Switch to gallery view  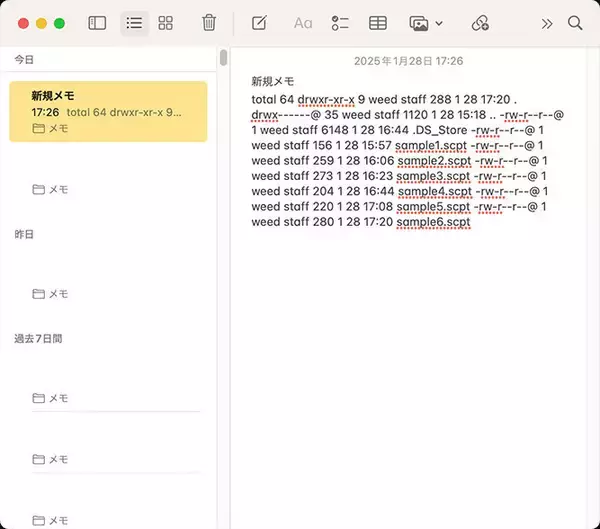pyautogui.click(x=165, y=23)
